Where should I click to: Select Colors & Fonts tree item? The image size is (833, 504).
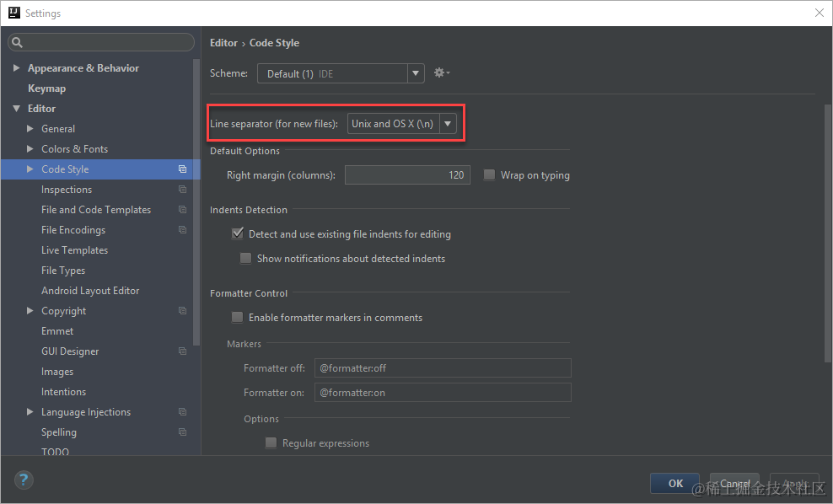click(x=74, y=149)
